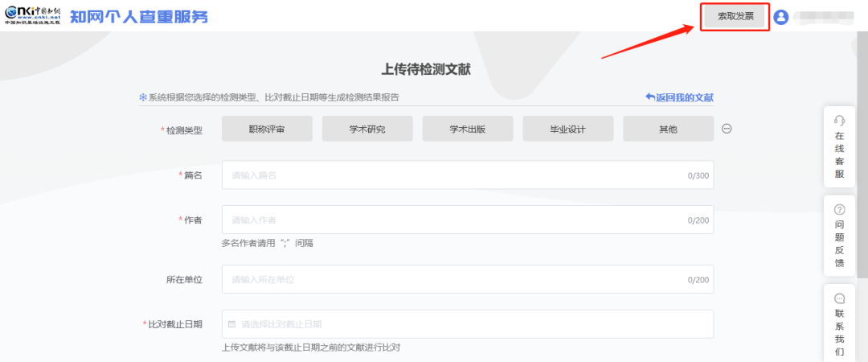
Task: Click the hint 多名作者请用";"间隔
Action: point(268,243)
